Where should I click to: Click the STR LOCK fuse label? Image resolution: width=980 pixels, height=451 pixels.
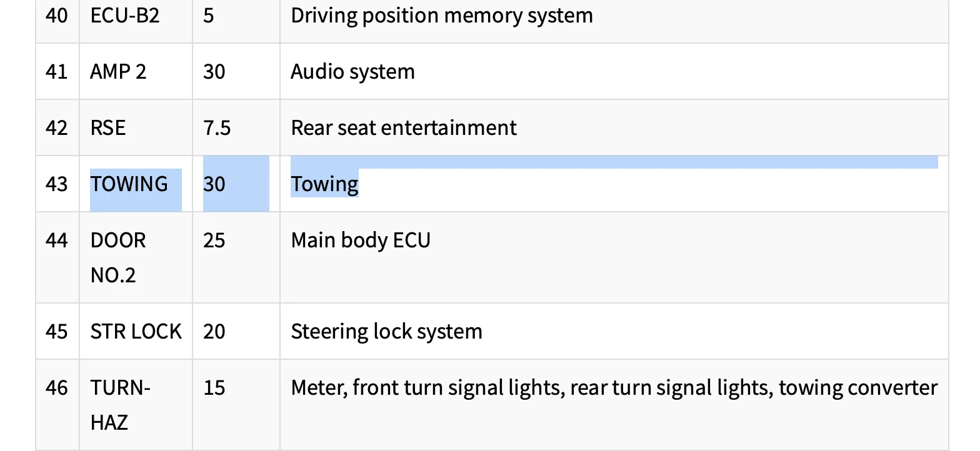coord(136,331)
